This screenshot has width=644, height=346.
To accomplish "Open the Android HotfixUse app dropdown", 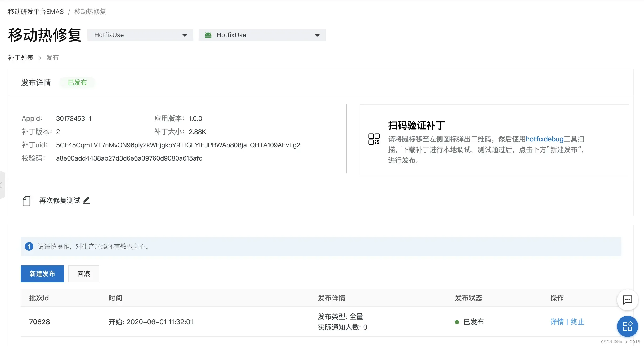I will click(262, 35).
